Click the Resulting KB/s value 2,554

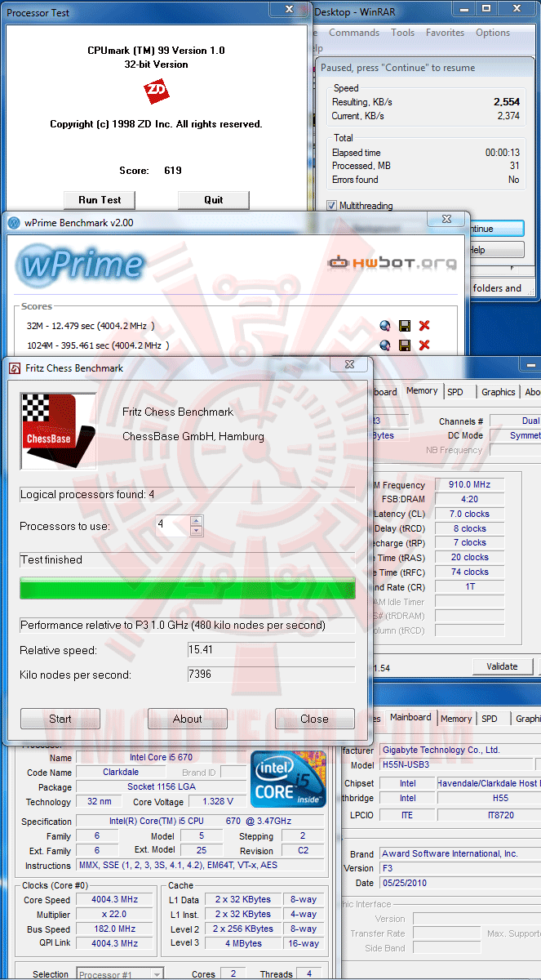[506, 102]
